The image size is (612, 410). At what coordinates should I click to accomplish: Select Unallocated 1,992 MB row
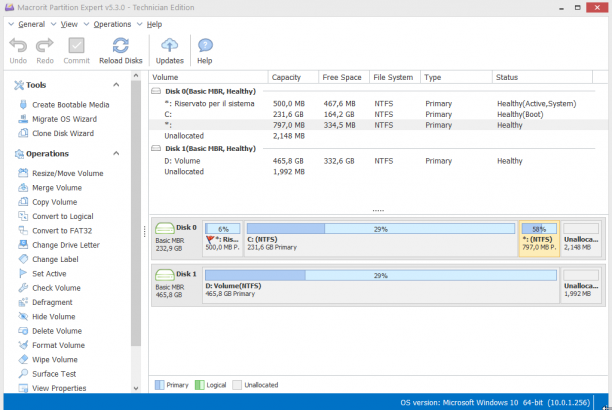(379, 172)
